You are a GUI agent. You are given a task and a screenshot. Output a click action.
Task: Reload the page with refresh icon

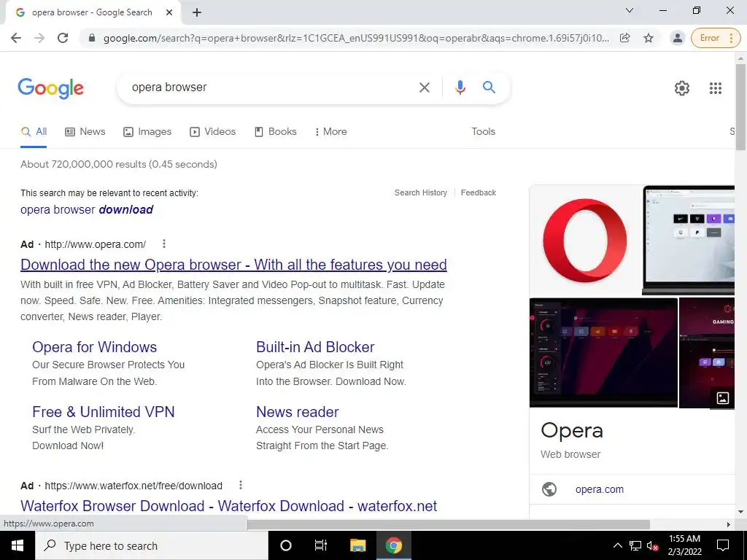pos(63,38)
